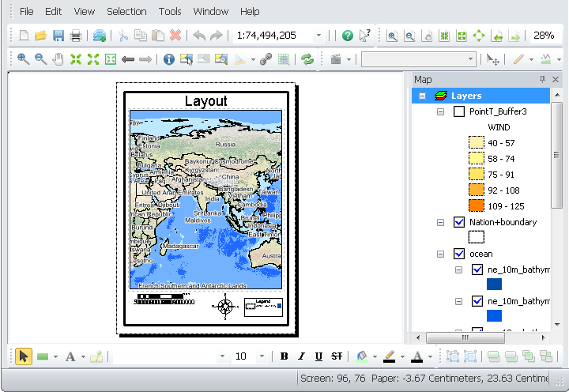
Task: Click the Italic text button
Action: pos(301,356)
